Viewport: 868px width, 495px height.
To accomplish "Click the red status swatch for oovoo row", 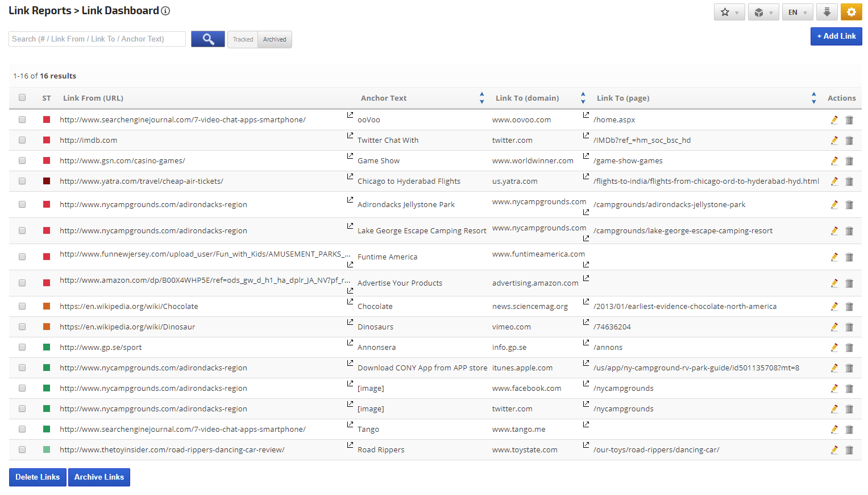I will [47, 120].
